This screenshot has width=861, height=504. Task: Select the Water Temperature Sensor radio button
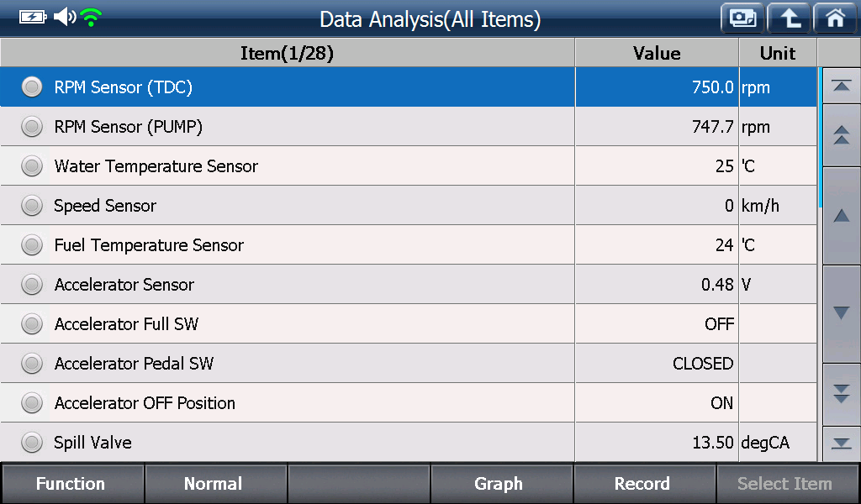pyautogui.click(x=32, y=166)
